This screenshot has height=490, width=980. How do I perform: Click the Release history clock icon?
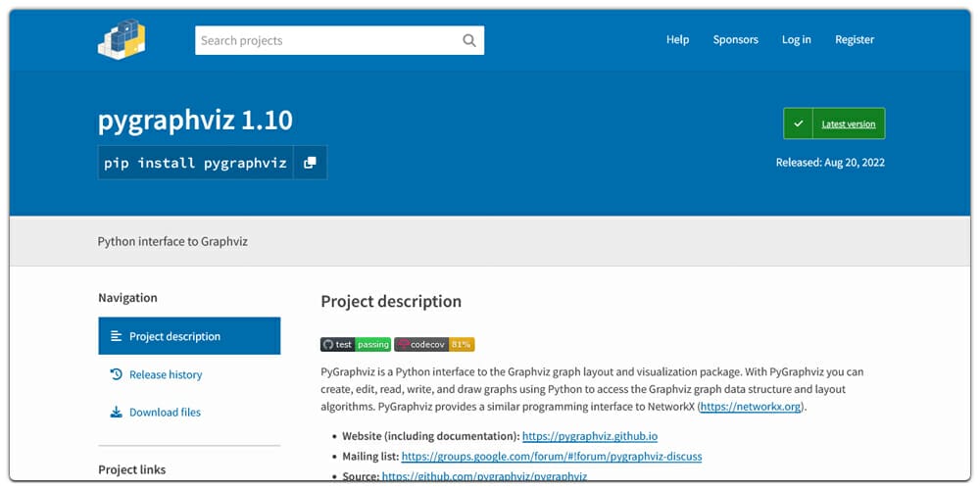[x=116, y=374]
